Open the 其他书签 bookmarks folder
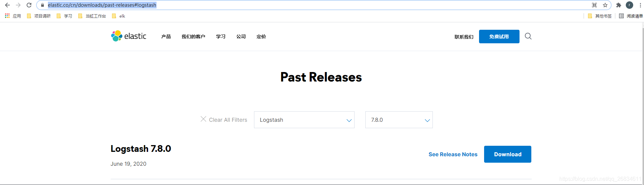 click(x=600, y=16)
